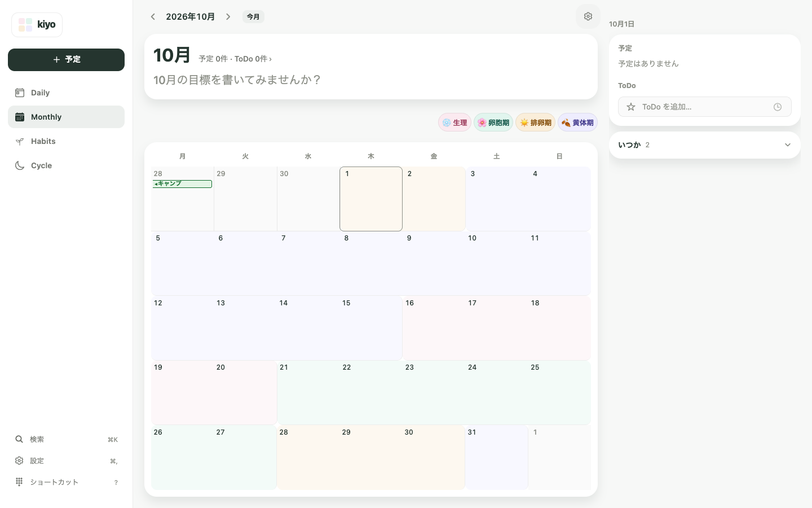Open the 予定 0件 · ToDo 0件 summary

coord(235,59)
